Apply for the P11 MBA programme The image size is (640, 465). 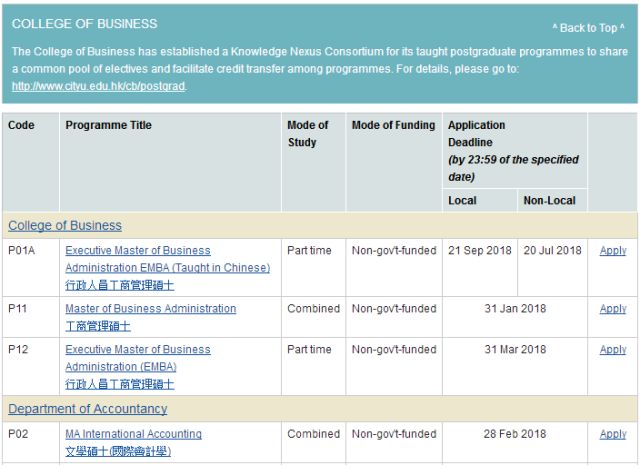[x=613, y=309]
